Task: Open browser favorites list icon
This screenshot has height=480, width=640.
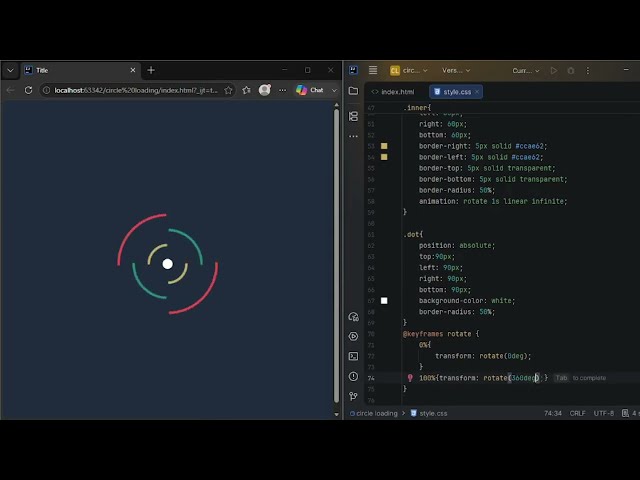Action: coord(246,90)
